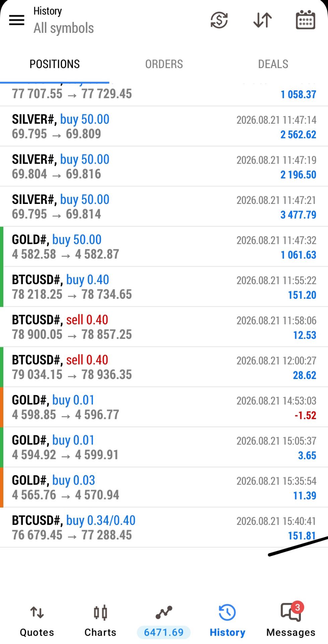Viewport: 328px width, 644px height.
Task: Select GOLD# position with loss -1.52
Action: pyautogui.click(x=164, y=407)
